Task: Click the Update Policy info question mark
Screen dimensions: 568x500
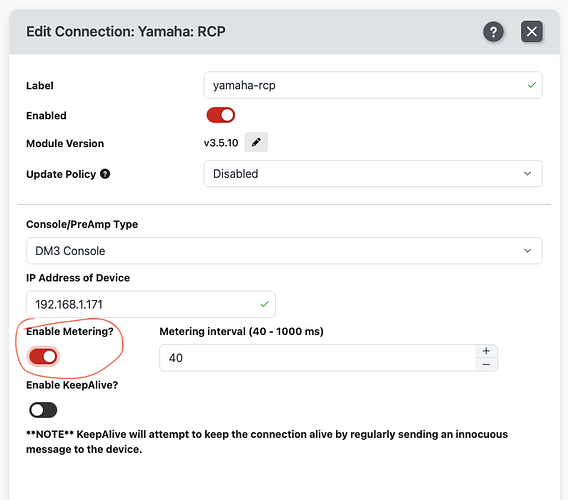Action: [105, 174]
